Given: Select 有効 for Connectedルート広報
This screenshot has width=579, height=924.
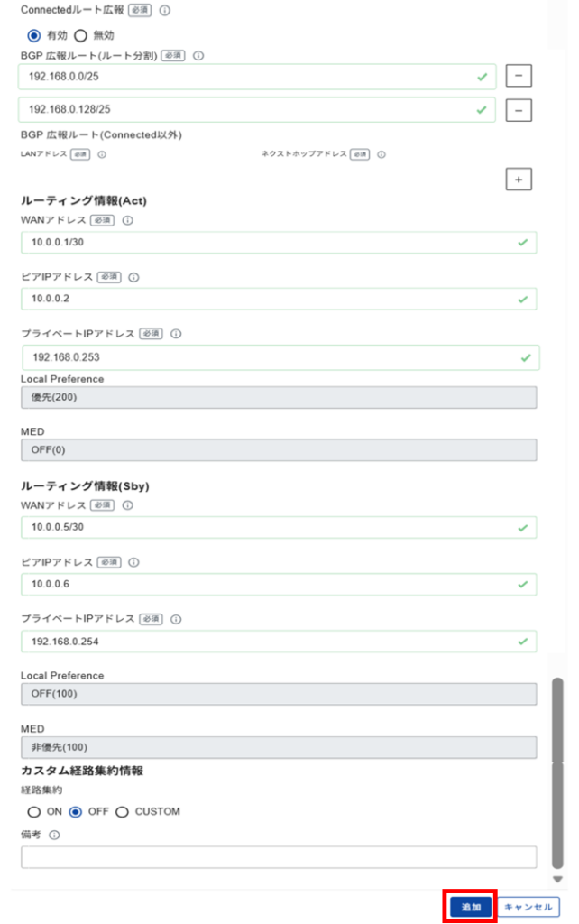Looking at the screenshot, I should tap(34, 35).
